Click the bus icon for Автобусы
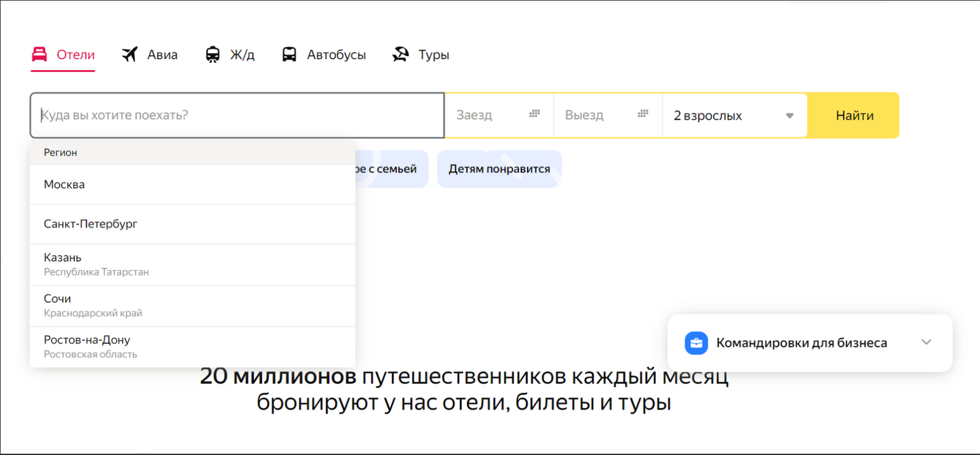This screenshot has height=455, width=980. 289,54
